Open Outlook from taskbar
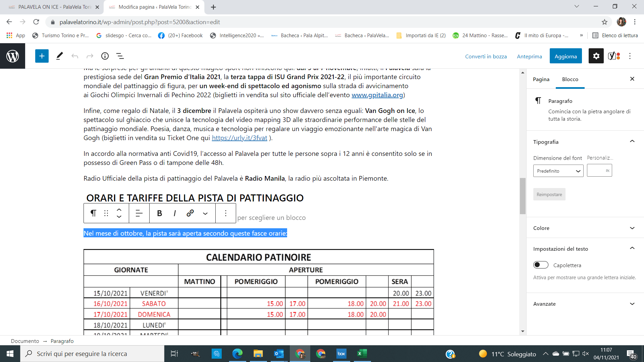Screen dimensions: 644x362 (279, 354)
